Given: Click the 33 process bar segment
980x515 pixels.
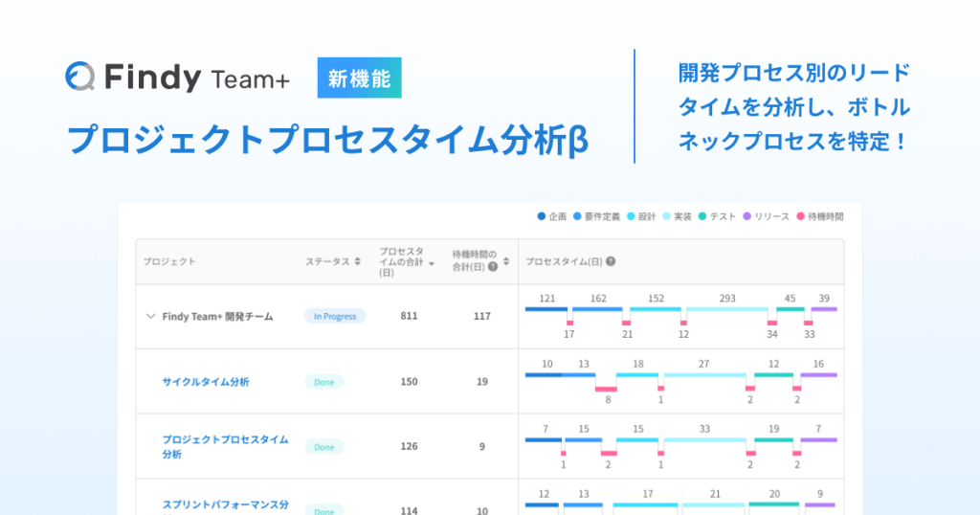Looking at the screenshot, I should tap(705, 440).
